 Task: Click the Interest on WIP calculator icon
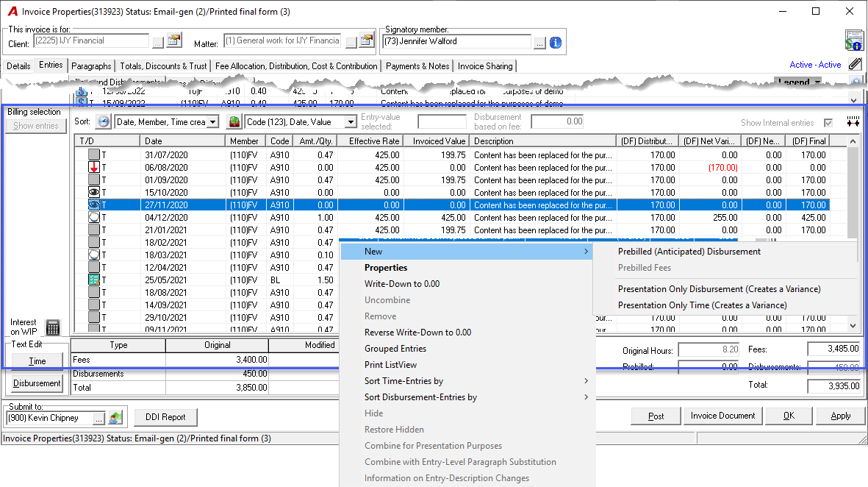(53, 327)
